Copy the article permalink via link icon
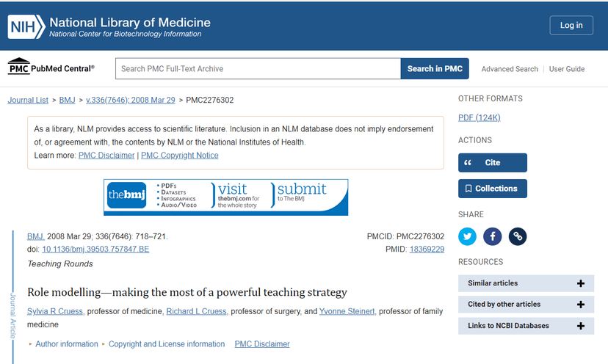Image resolution: width=608 pixels, height=364 pixels. (518, 236)
